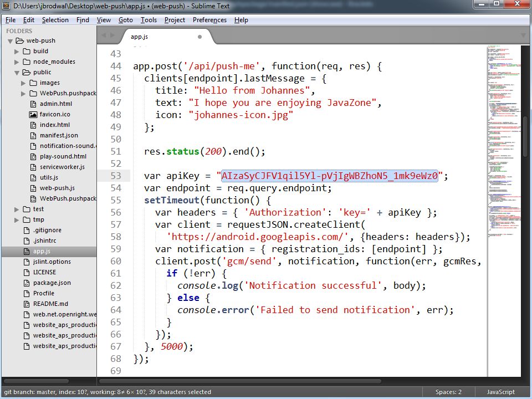This screenshot has height=399, width=532.
Task: Open the web.net.openright file in sidebar
Action: click(x=64, y=314)
